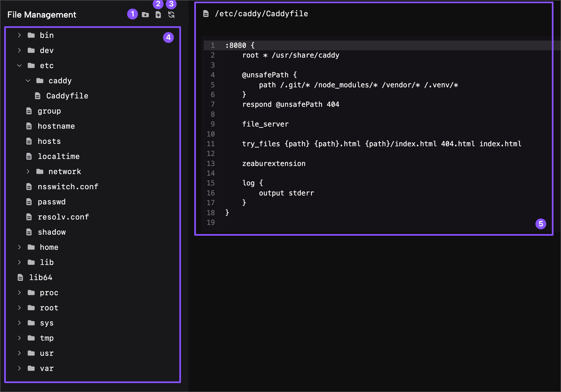Click the proc folder icon
561x392 pixels.
[x=31, y=293]
